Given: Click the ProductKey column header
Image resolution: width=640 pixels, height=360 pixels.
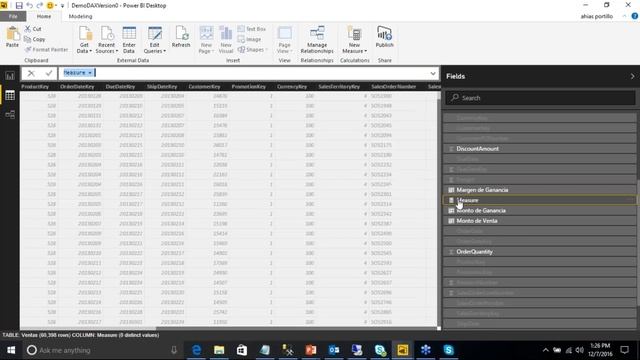Looking at the screenshot, I should 35,87.
